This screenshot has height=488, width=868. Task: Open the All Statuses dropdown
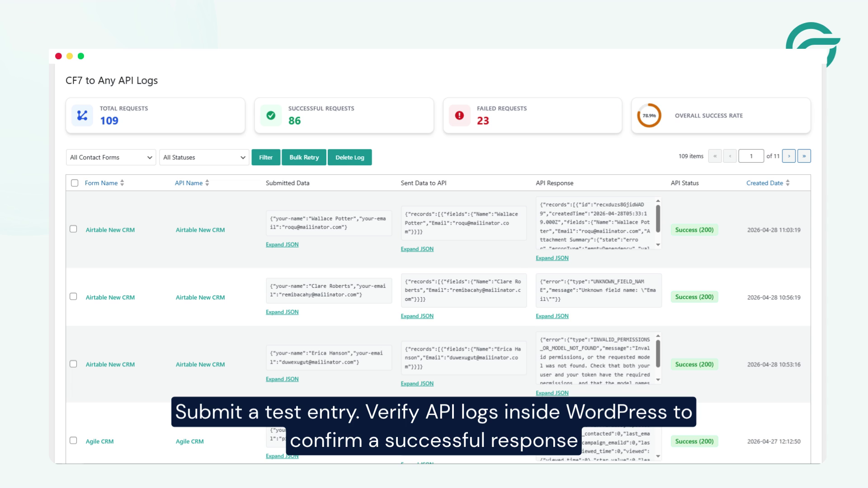204,157
